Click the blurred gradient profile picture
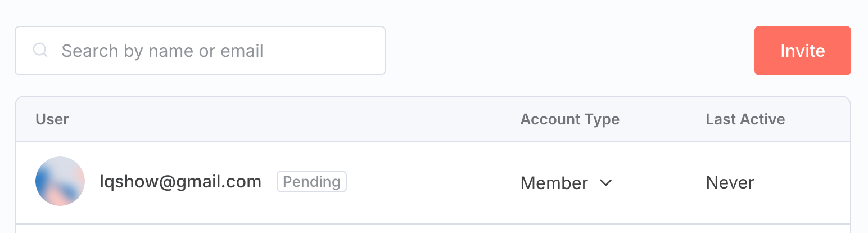This screenshot has height=233, width=868. 60,181
